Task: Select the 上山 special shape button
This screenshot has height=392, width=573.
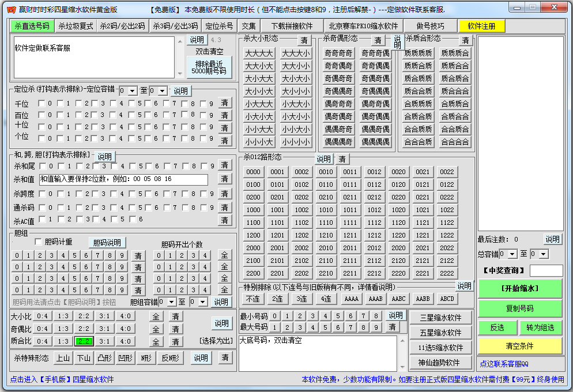Action: pos(62,358)
